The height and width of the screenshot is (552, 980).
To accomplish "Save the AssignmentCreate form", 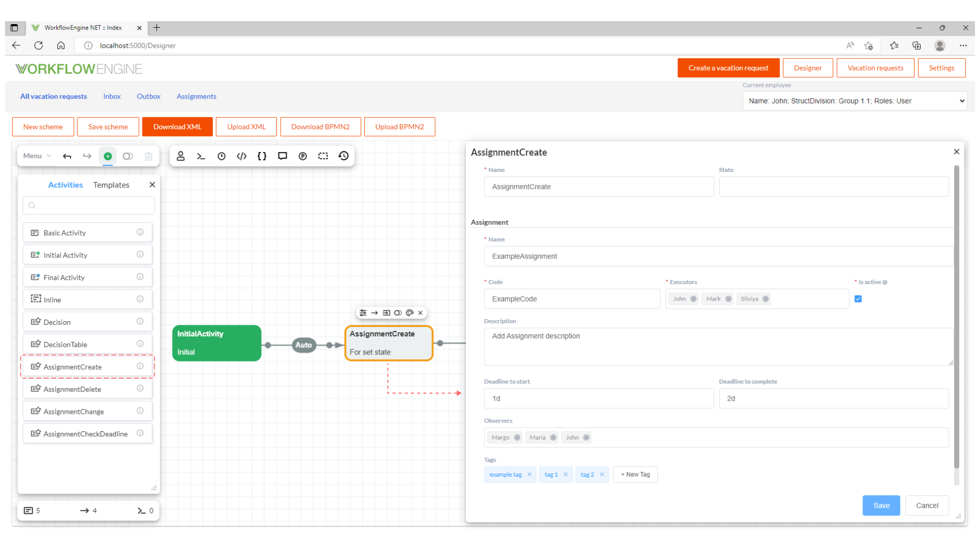I will (x=881, y=506).
